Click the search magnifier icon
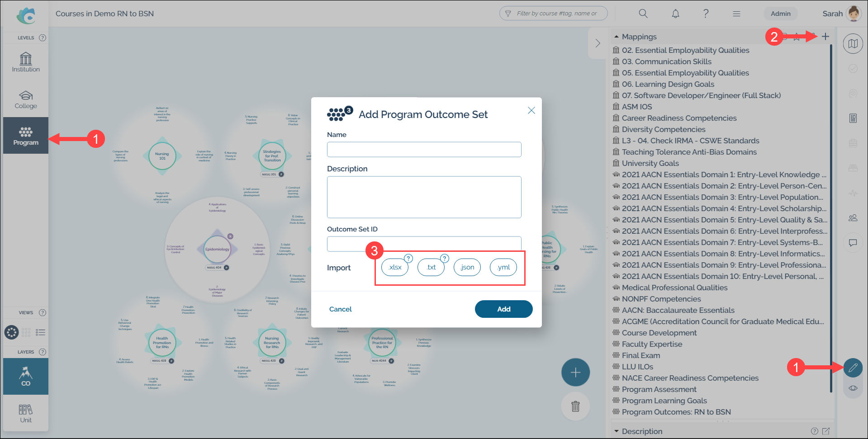The height and width of the screenshot is (439, 868). [x=643, y=14]
